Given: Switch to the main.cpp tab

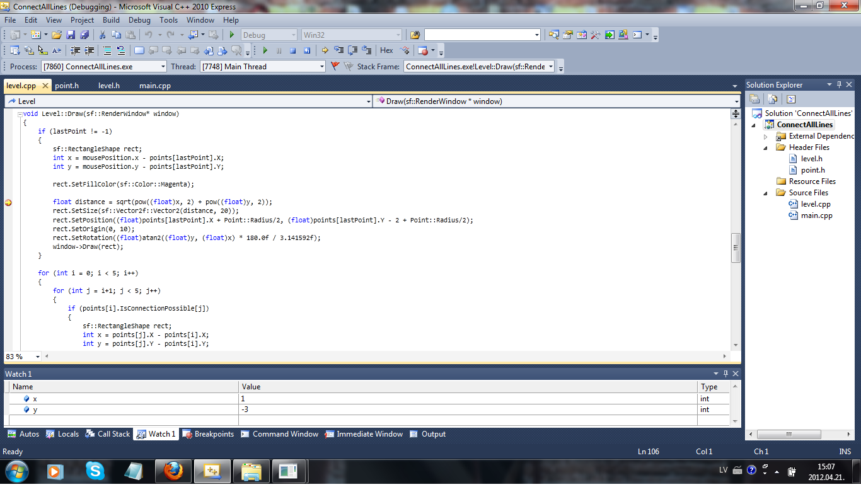Looking at the screenshot, I should (x=155, y=86).
